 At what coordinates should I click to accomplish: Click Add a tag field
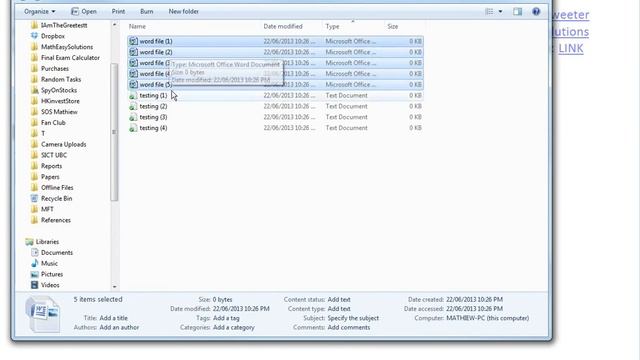coord(226,318)
